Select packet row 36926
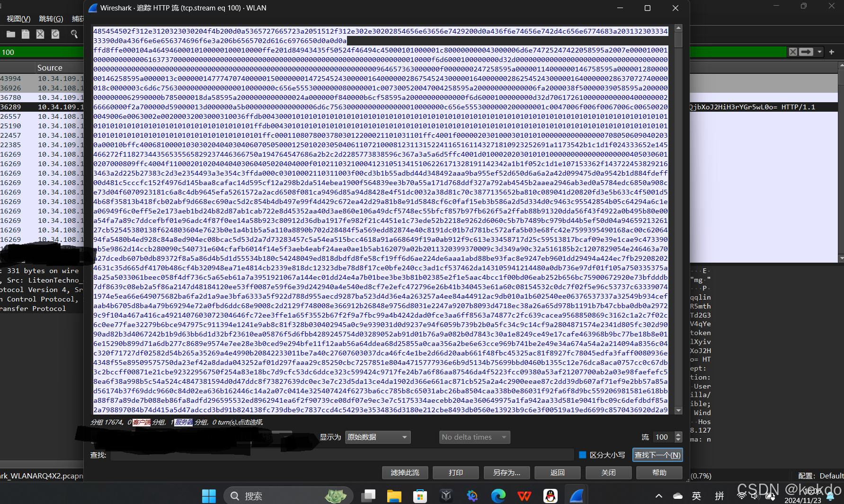 42,88
